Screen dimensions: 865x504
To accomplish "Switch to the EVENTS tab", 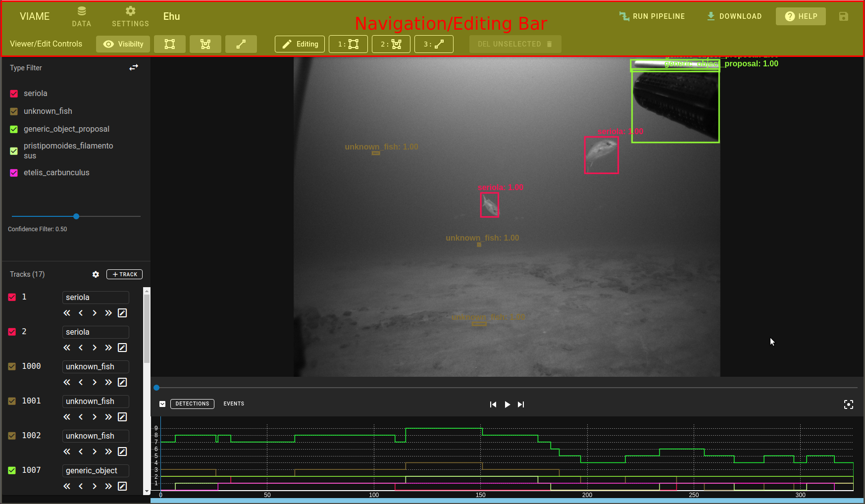I will point(234,404).
